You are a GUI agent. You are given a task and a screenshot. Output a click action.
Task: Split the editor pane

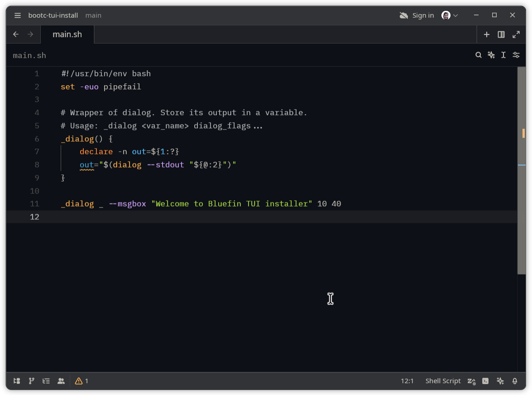[x=501, y=34]
